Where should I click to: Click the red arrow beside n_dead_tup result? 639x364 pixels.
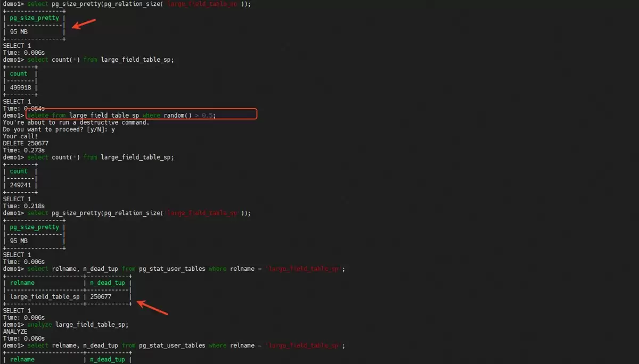(153, 307)
